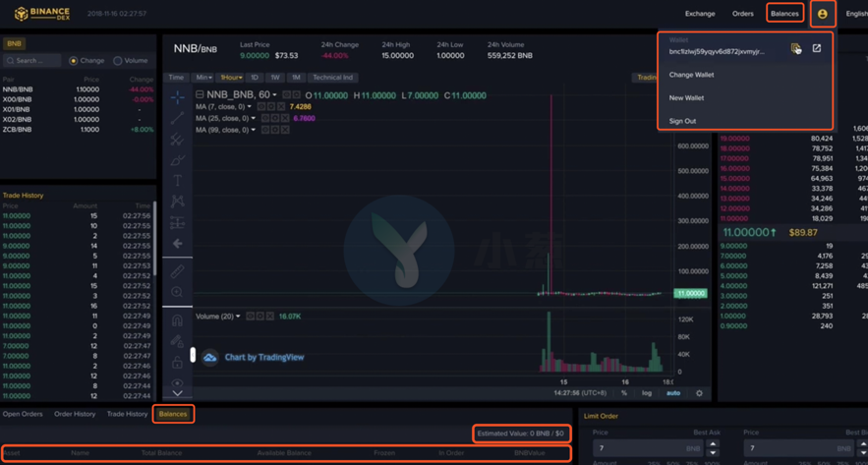This screenshot has width=868, height=465.
Task: Switch to the Order History tab
Action: (75, 414)
